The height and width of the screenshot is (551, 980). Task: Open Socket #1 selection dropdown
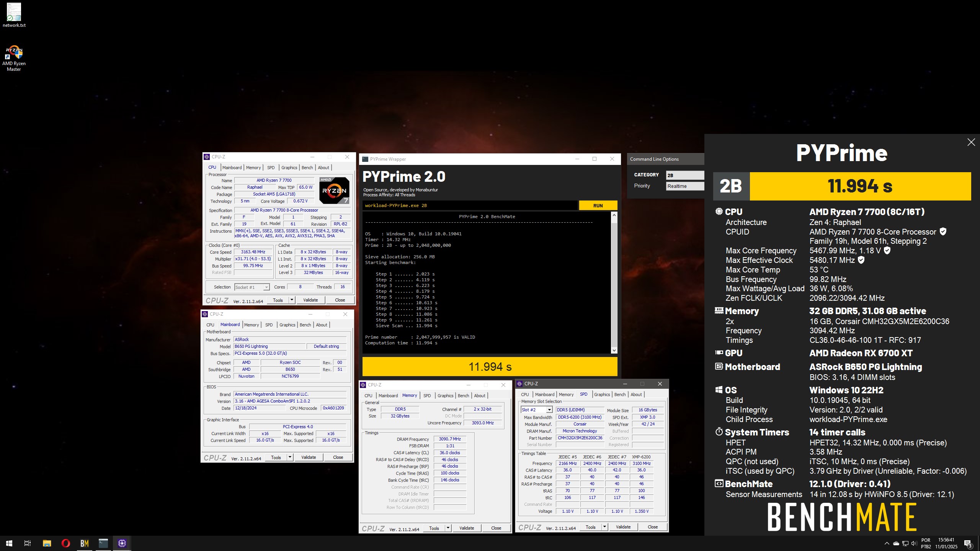click(x=252, y=287)
